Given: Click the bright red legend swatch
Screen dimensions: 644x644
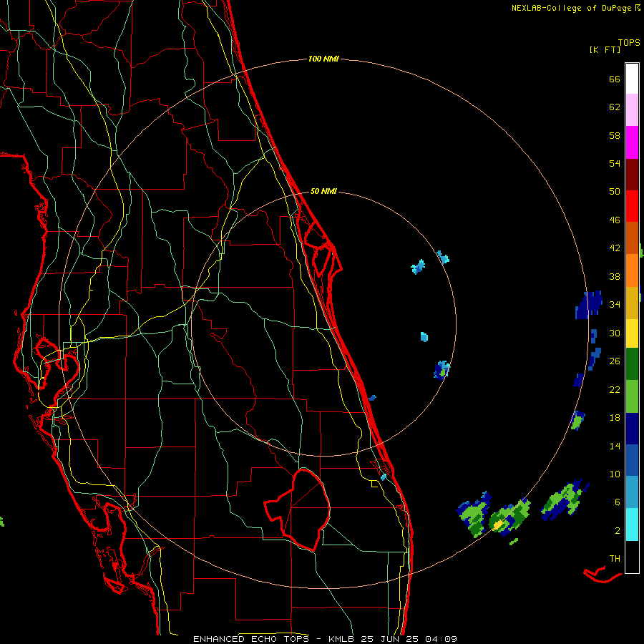Looking at the screenshot, I should (632, 206).
